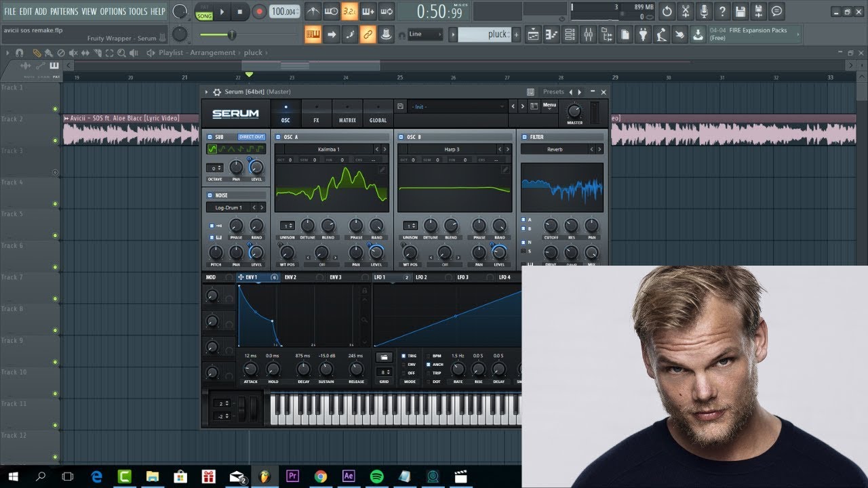Toggle the OSC A enable switch

tap(279, 137)
